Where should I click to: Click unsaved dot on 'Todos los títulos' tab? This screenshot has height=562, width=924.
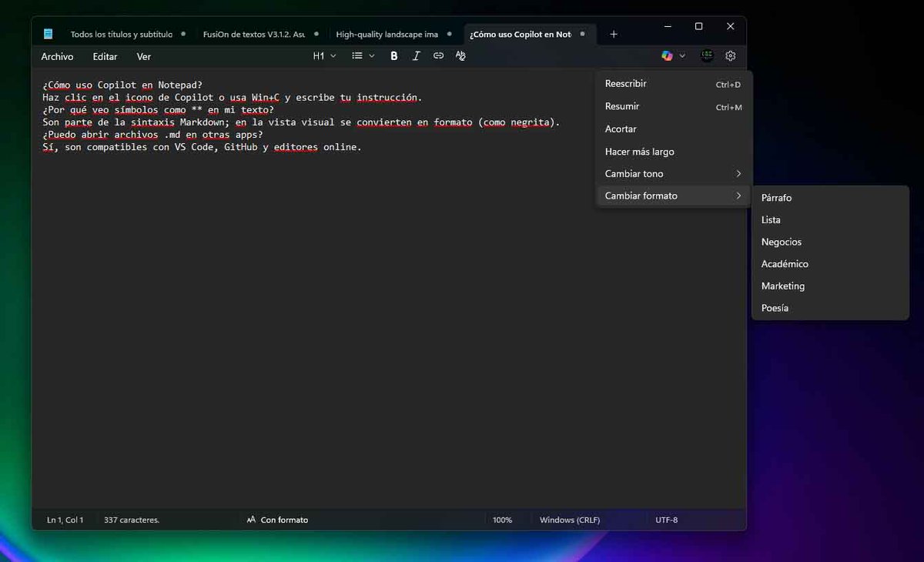183,34
